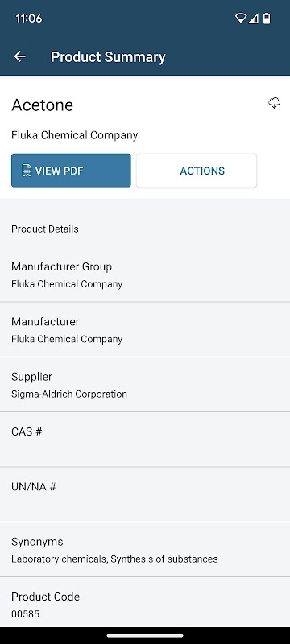
Task: Open the VIEW PDF button
Action: [x=71, y=171]
